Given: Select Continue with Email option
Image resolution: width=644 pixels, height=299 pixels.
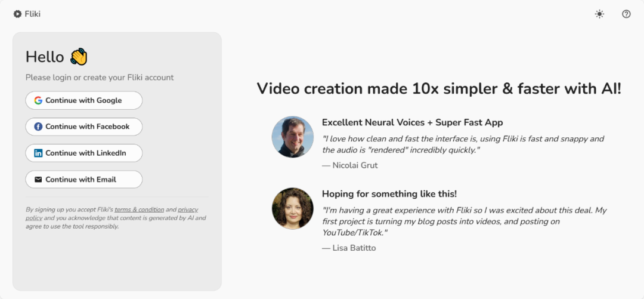Looking at the screenshot, I should (84, 179).
